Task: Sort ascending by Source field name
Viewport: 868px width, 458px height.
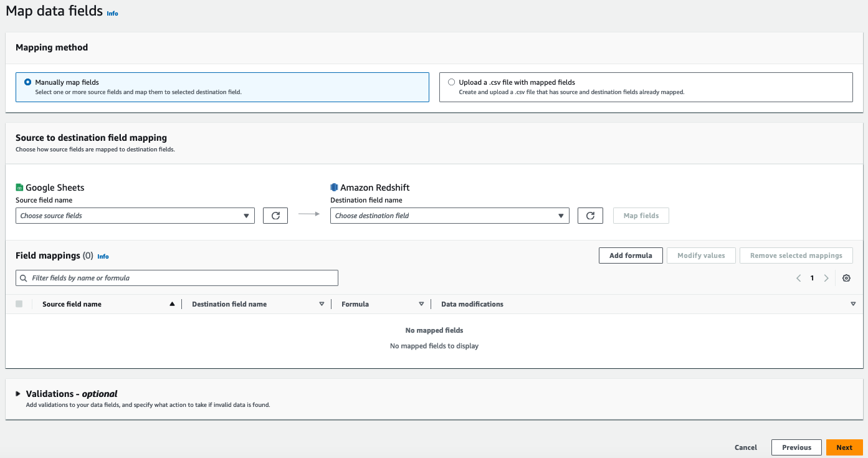Action: pos(172,304)
